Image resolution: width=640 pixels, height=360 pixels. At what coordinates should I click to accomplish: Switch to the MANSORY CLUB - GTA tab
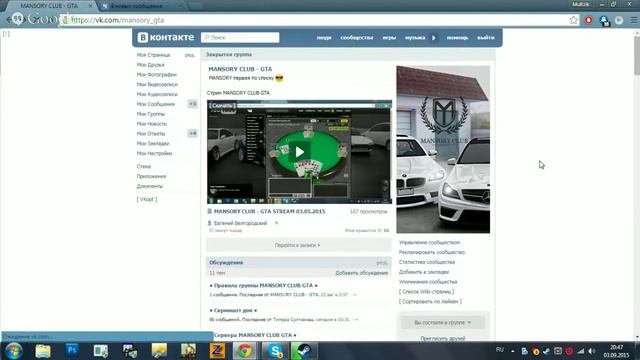pyautogui.click(x=50, y=6)
